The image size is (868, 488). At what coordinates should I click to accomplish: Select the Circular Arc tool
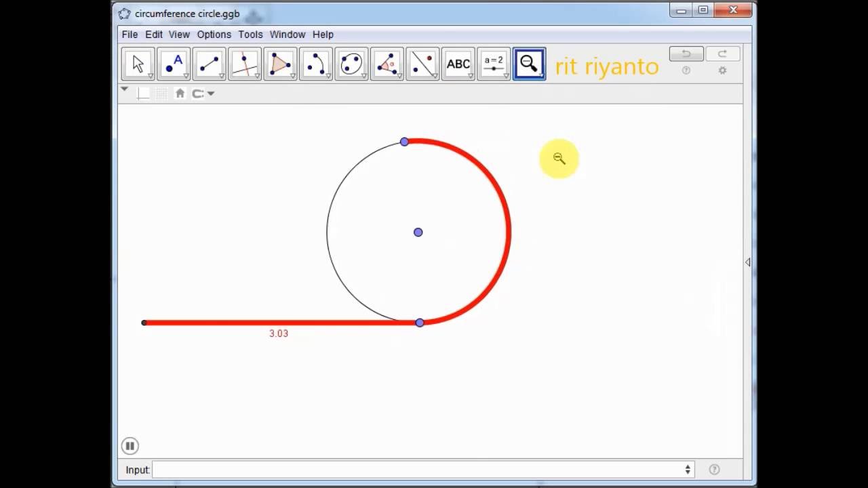click(x=316, y=64)
